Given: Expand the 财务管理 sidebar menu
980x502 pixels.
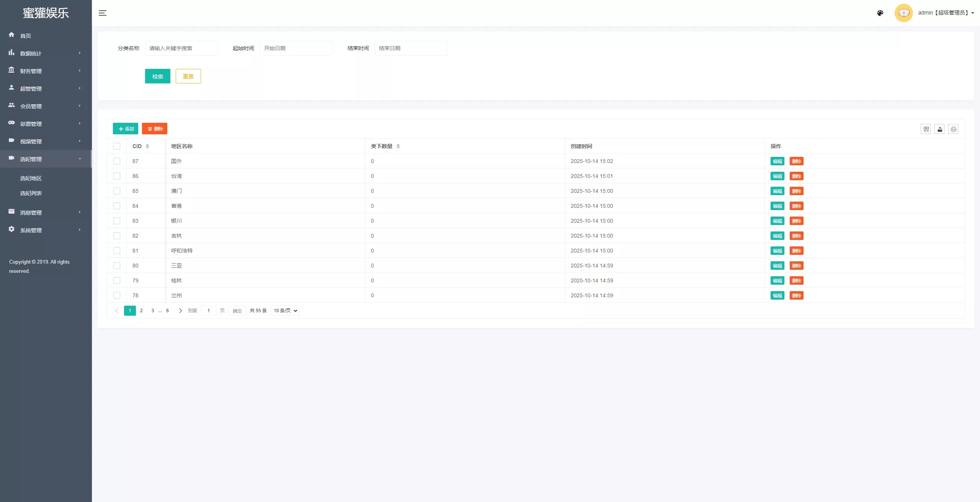Looking at the screenshot, I should pos(46,71).
